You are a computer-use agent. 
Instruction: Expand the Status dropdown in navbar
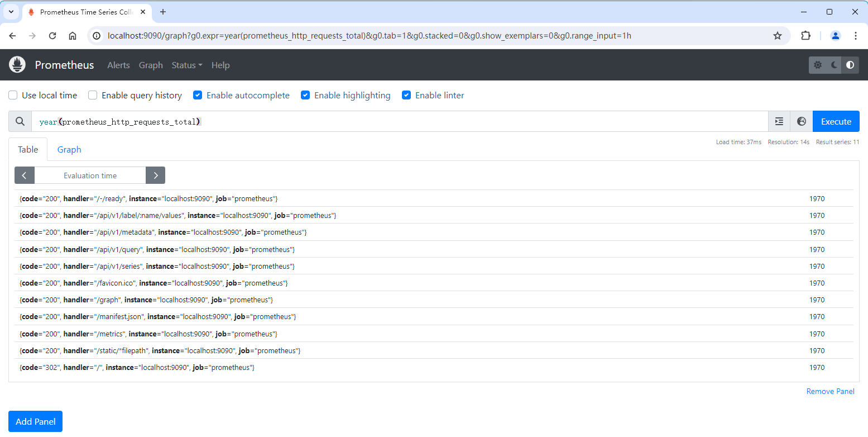click(x=187, y=65)
